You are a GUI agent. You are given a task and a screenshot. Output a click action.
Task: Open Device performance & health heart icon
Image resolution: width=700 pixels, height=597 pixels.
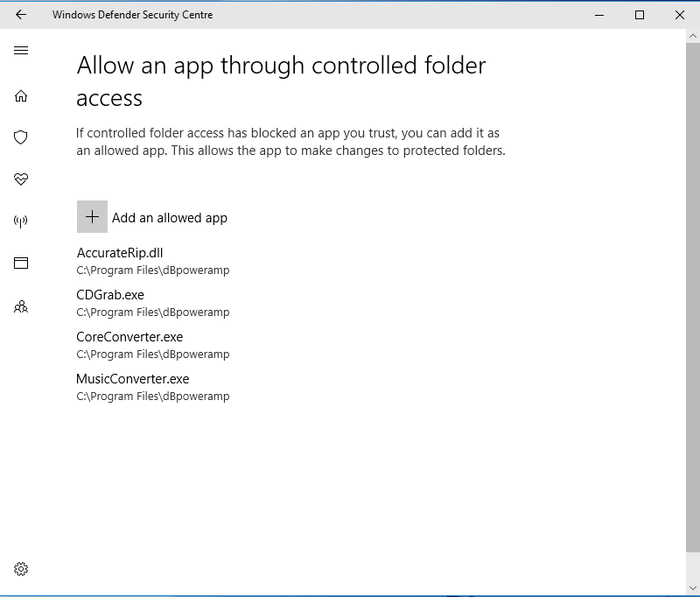tap(21, 179)
